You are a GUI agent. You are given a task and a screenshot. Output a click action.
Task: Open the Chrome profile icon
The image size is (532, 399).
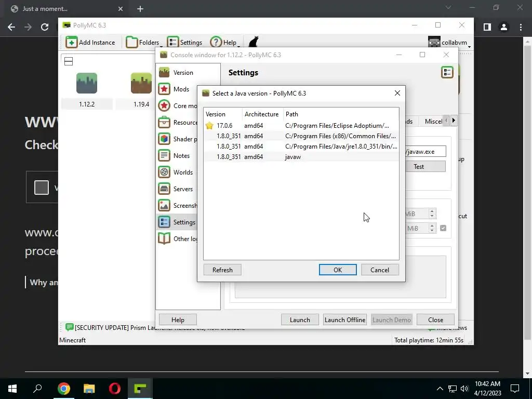pos(504,27)
